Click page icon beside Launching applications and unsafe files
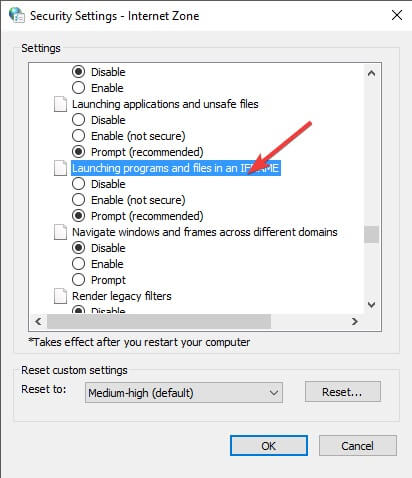412x478 pixels. point(60,104)
